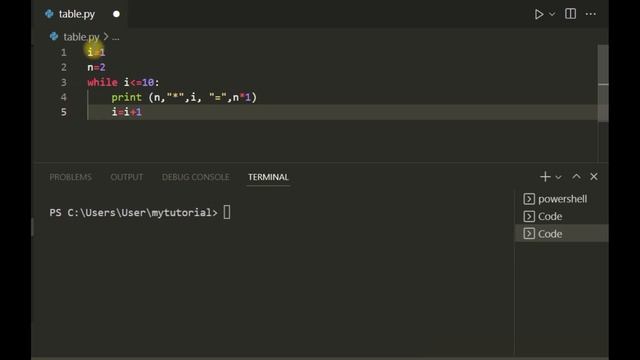
Task: Click the Python file icon in table.py tab
Action: coord(49,14)
